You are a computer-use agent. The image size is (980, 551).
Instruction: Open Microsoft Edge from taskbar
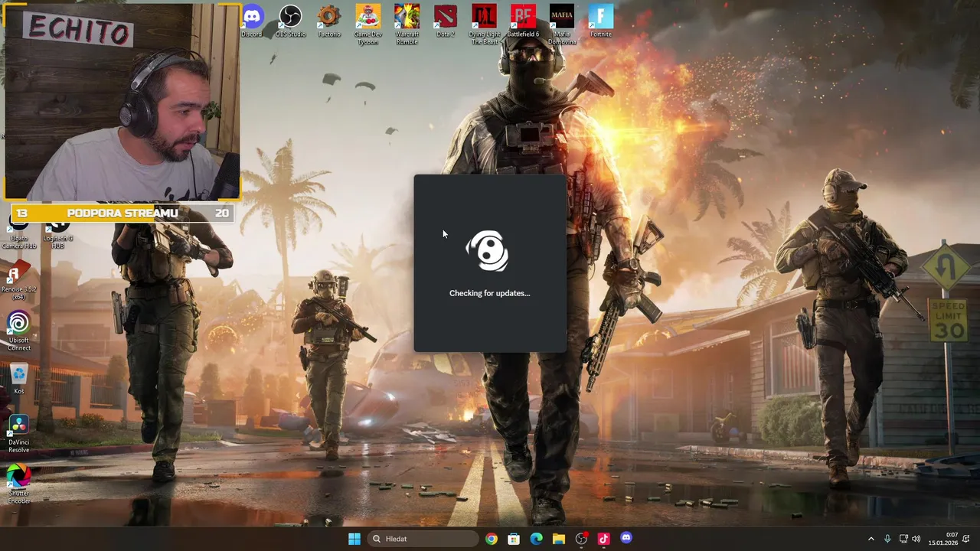(x=536, y=539)
